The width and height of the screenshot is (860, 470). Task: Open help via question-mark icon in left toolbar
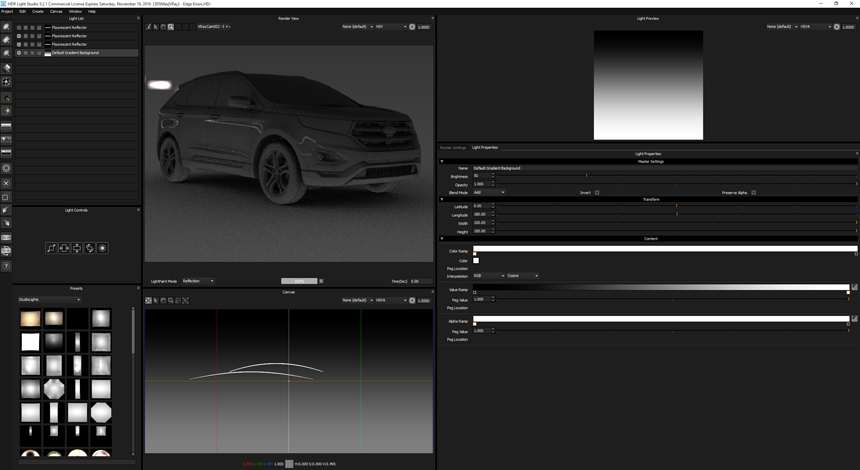6,266
